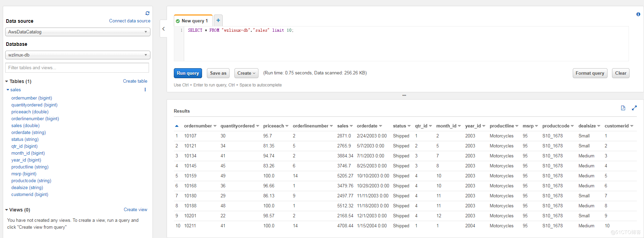Open the info icon at top right
644x238 pixels.
[x=638, y=14]
